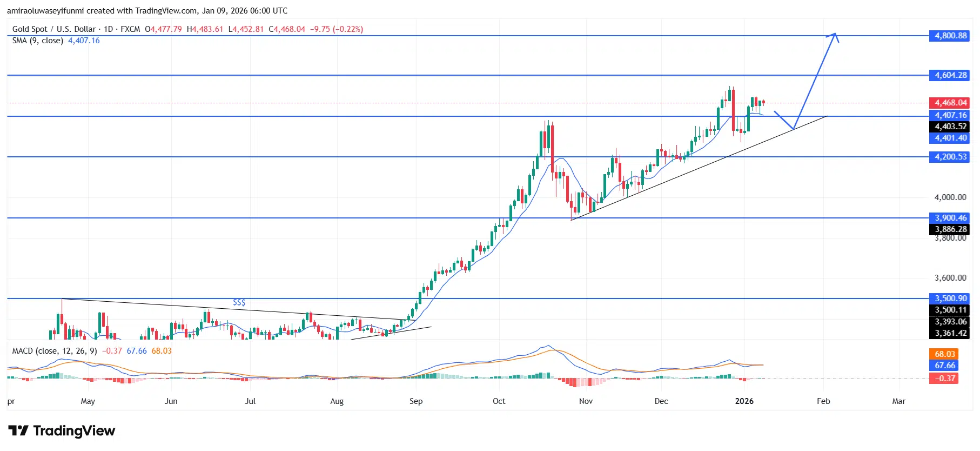Image resolution: width=980 pixels, height=451 pixels.
Task: Click the 4,000.00 price scale value
Action: [950, 197]
